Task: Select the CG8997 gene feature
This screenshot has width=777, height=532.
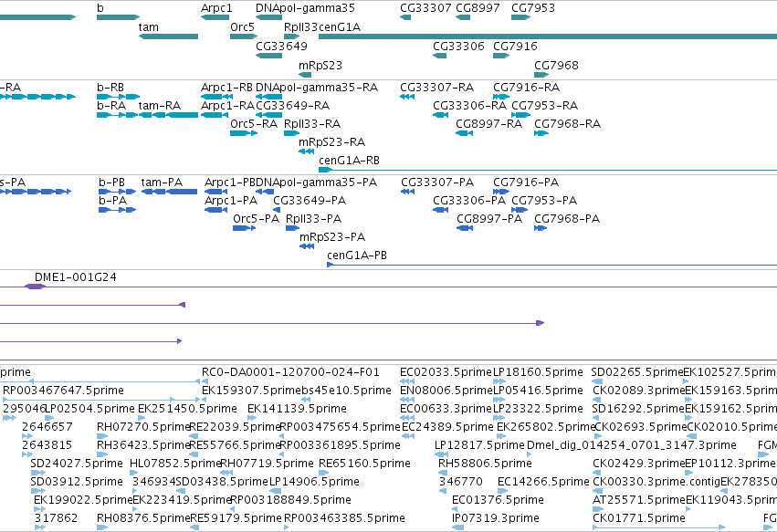Action: point(463,17)
